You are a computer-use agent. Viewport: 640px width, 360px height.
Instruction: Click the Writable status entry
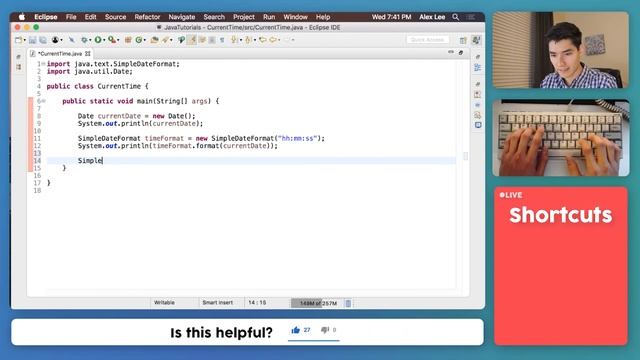point(164,302)
